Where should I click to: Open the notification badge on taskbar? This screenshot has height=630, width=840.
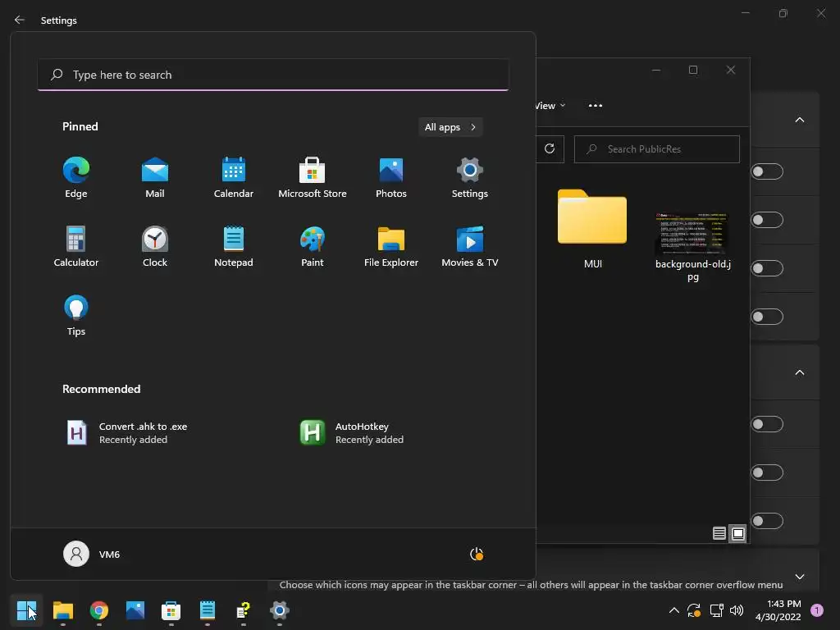click(817, 610)
